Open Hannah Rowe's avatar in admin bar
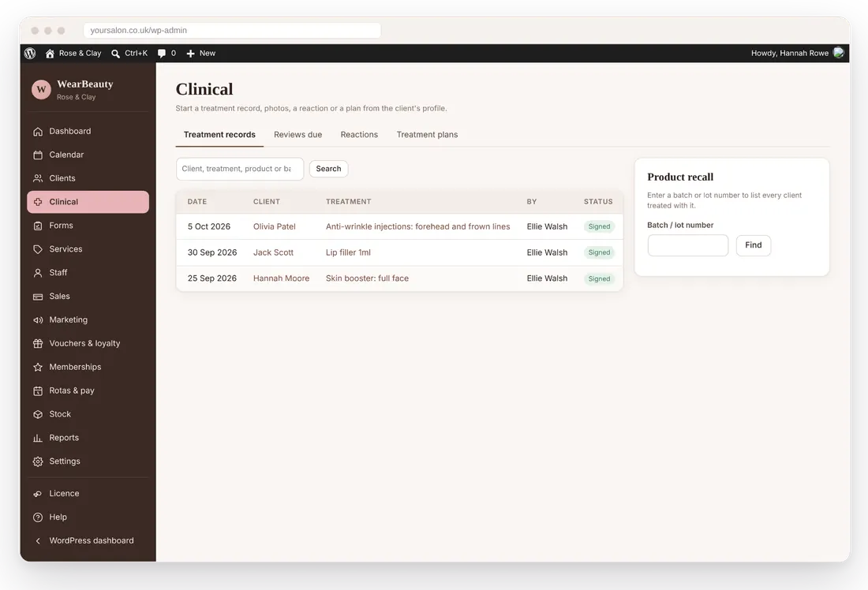This screenshot has height=590, width=868. click(x=838, y=53)
